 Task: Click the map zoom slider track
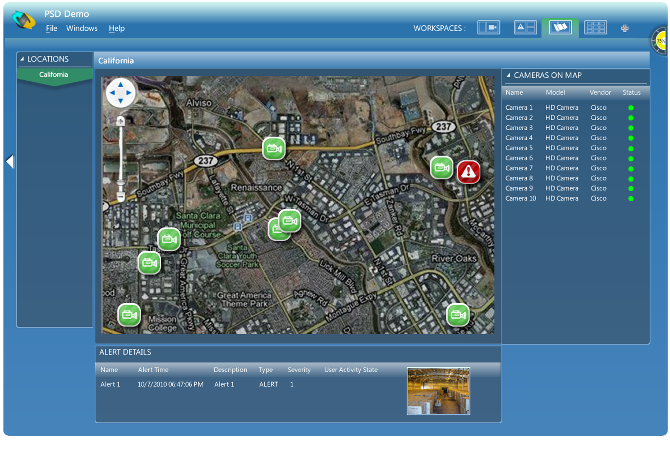point(121,154)
